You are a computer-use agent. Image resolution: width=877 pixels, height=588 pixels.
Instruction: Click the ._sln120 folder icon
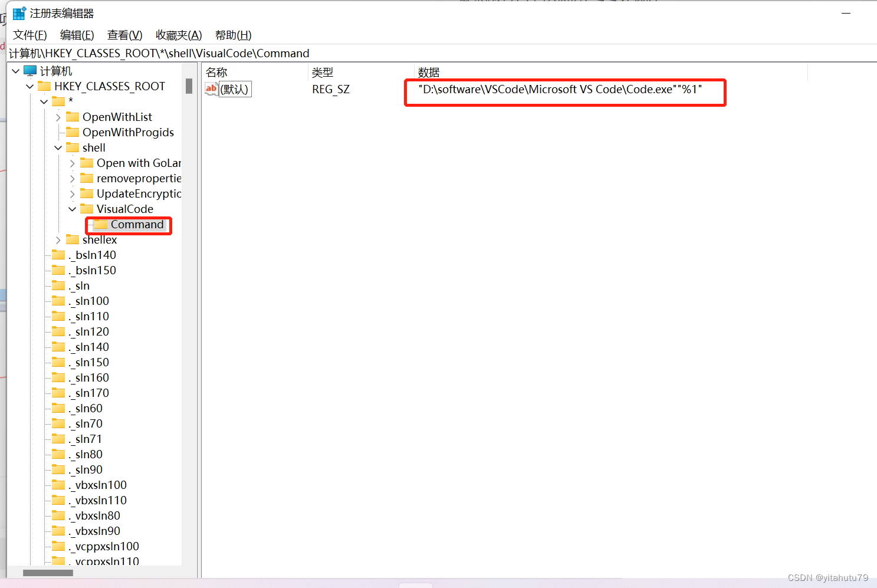pyautogui.click(x=58, y=331)
